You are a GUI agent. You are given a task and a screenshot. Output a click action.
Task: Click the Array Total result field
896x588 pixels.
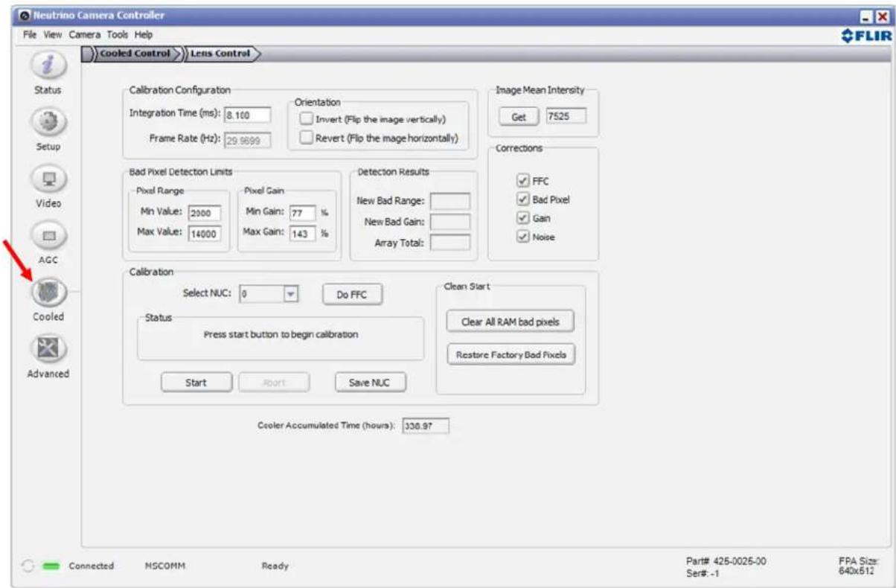tap(450, 242)
